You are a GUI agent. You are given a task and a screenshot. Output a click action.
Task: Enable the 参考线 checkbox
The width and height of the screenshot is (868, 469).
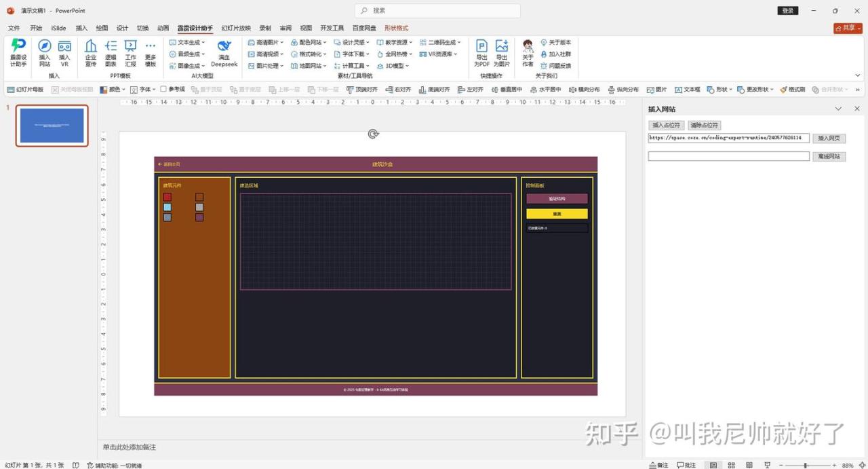coord(163,90)
